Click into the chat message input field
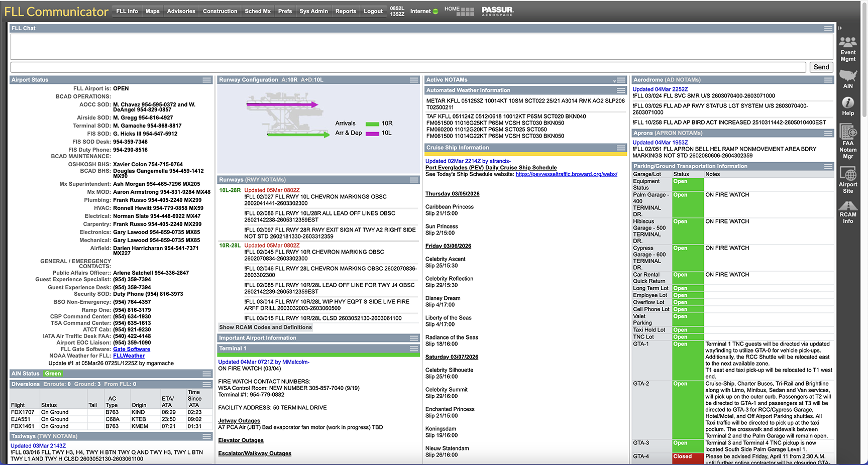The image size is (868, 465). click(x=408, y=67)
